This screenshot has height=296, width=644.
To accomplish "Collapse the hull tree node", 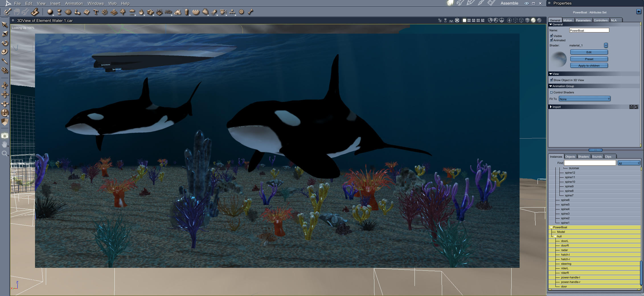I will [555, 237].
